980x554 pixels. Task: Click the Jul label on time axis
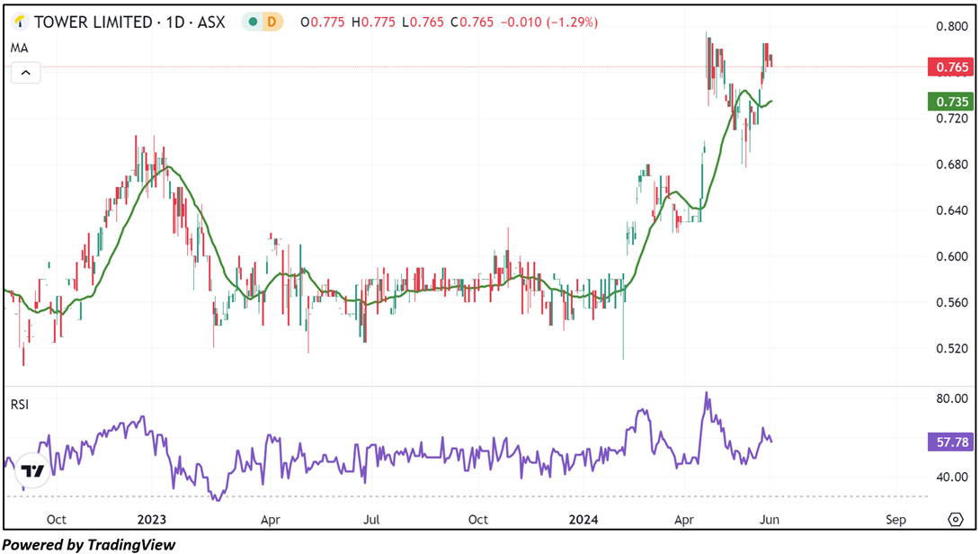[371, 520]
